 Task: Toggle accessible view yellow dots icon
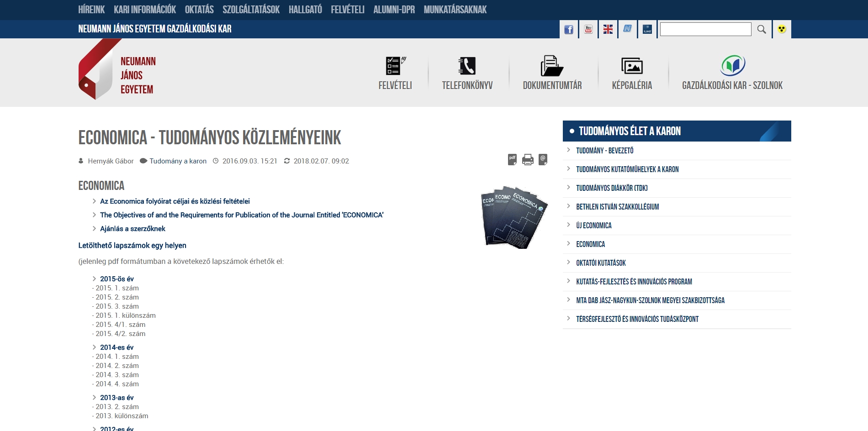(x=782, y=29)
